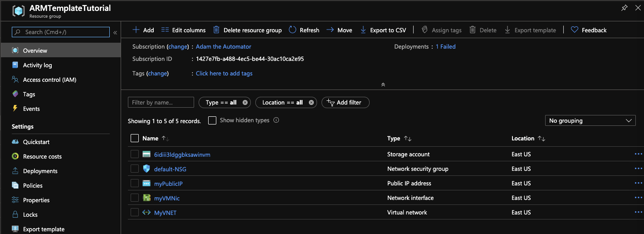Screen dimensions: 644x234
Task: Click the Filter by name input field
Action: click(x=161, y=103)
